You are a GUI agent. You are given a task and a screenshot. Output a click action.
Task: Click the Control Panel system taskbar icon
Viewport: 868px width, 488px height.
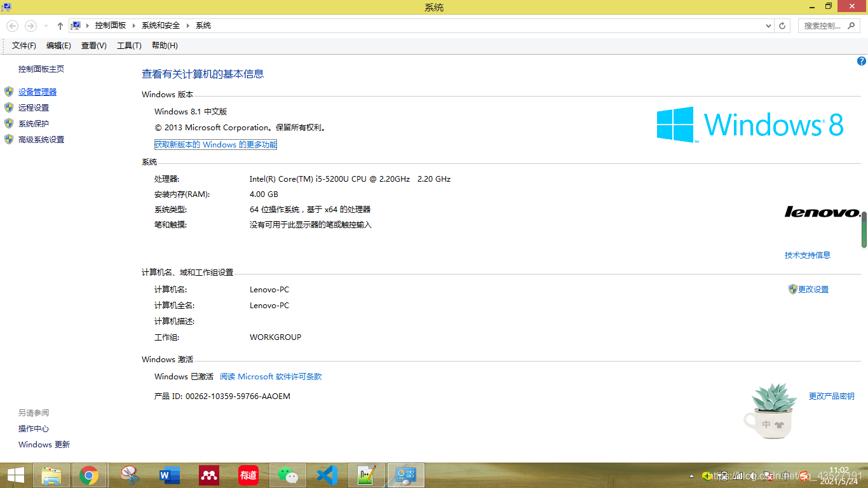click(x=405, y=475)
